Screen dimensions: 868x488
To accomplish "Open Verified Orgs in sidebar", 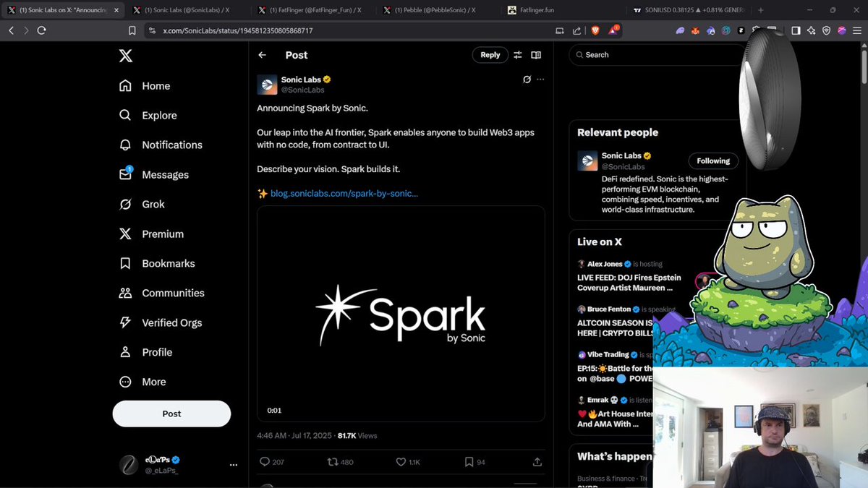I will [161, 322].
